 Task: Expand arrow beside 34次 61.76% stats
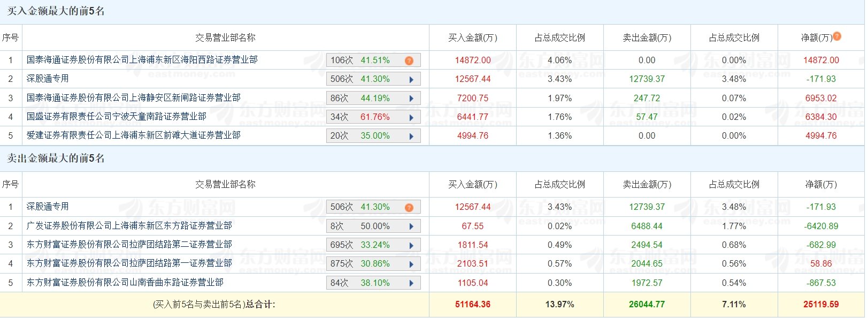411,117
